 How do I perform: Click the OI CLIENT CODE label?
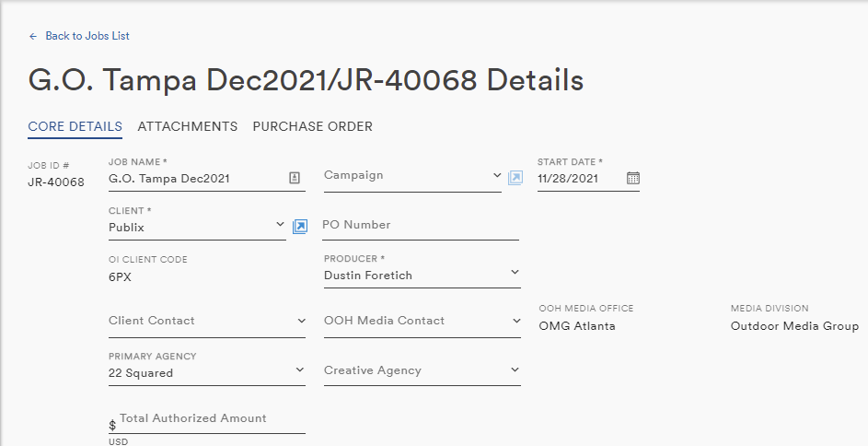click(x=148, y=259)
